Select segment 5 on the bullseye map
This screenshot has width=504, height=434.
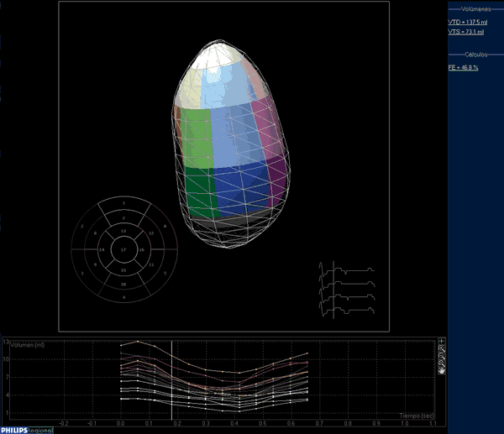[165, 274]
